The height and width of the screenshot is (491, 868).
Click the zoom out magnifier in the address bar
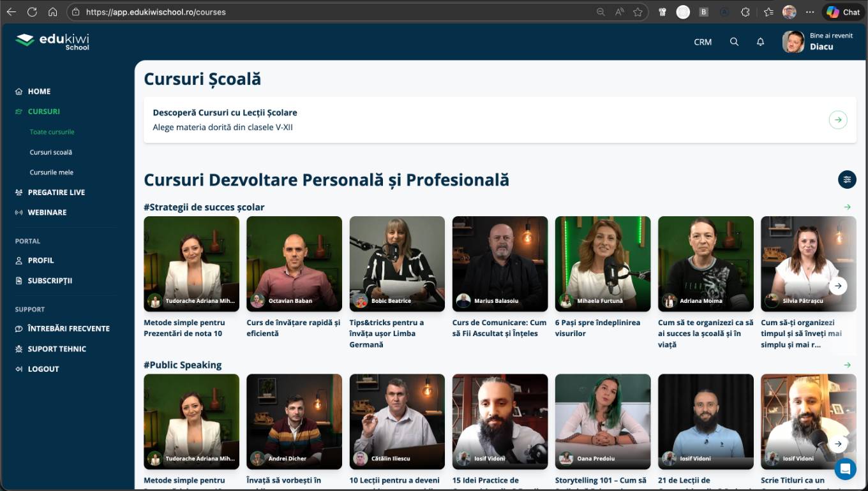tap(601, 12)
